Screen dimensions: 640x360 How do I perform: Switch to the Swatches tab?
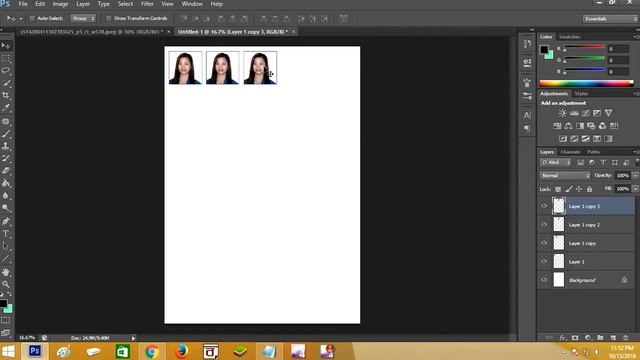569,37
